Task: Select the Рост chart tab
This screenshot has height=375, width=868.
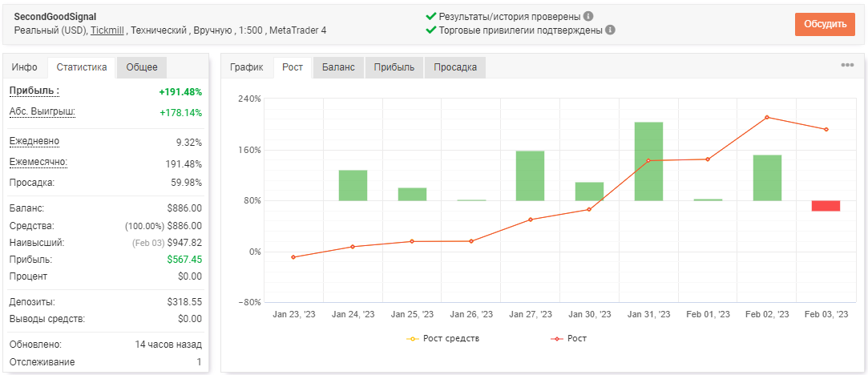Action: 293,67
